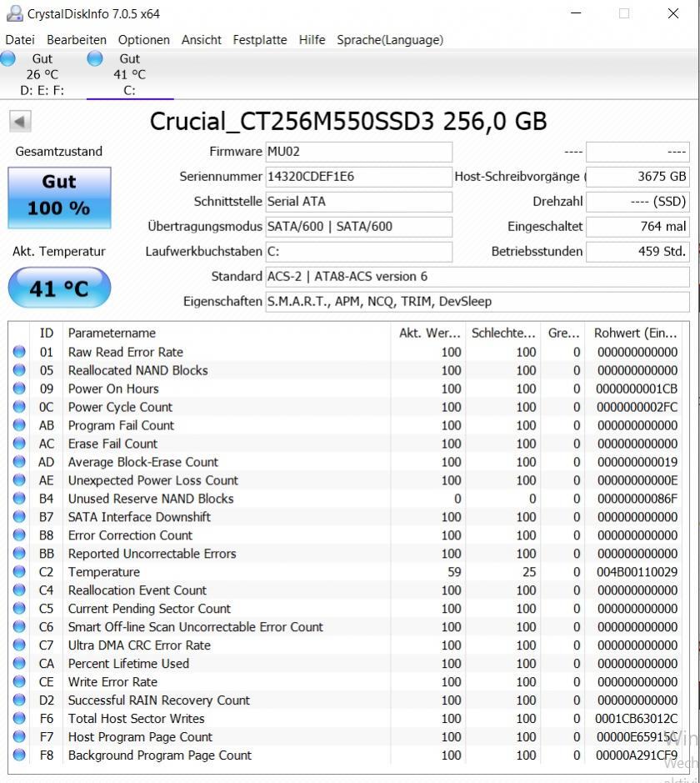Click the 41 °C temperature button

[59, 288]
